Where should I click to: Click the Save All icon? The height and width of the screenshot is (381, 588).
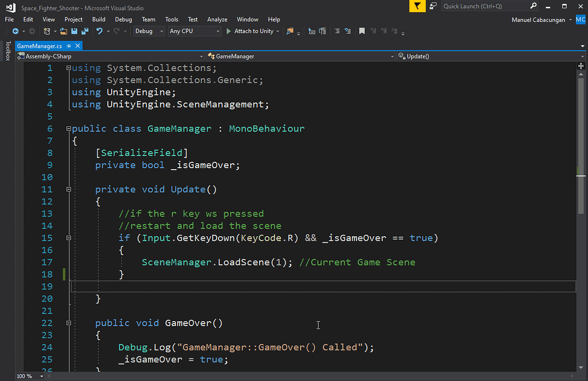[x=85, y=31]
